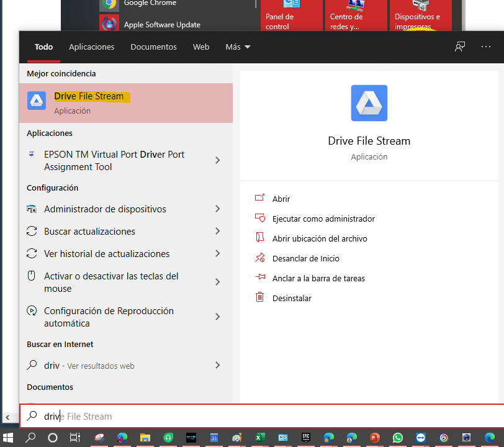The width and height of the screenshot is (504, 447).
Task: Open TeamViewer from the taskbar
Action: tap(420, 438)
